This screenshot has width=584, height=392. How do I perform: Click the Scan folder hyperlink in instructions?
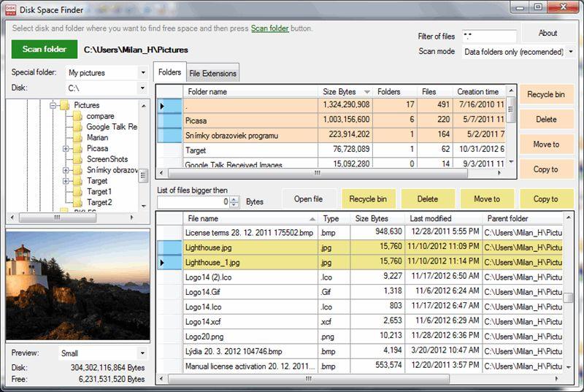pos(269,28)
